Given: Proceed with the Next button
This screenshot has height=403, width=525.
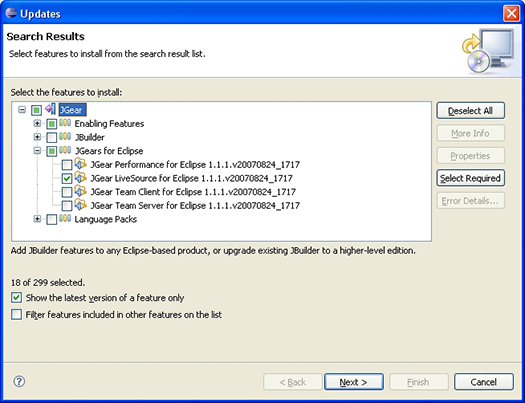Looking at the screenshot, I should (x=354, y=382).
